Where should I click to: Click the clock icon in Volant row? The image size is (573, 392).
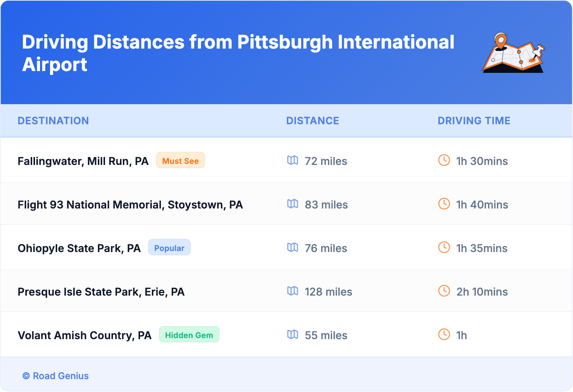(444, 335)
